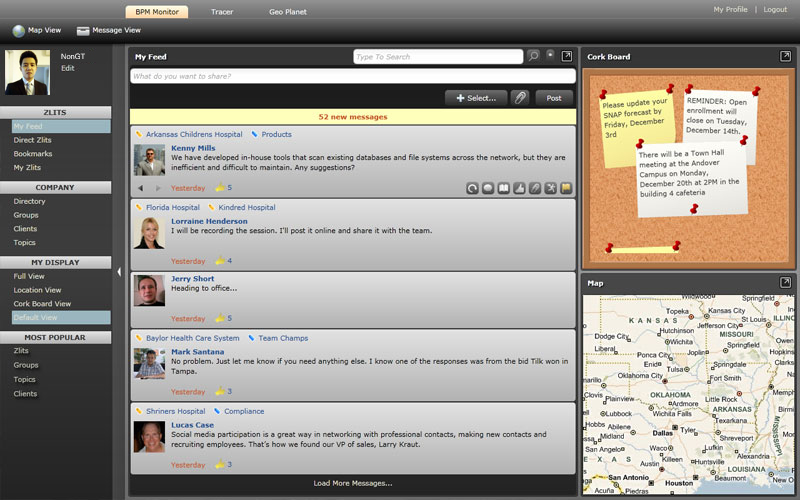Pop out the Map panel
Screen dimensions: 800x500
coord(785,283)
